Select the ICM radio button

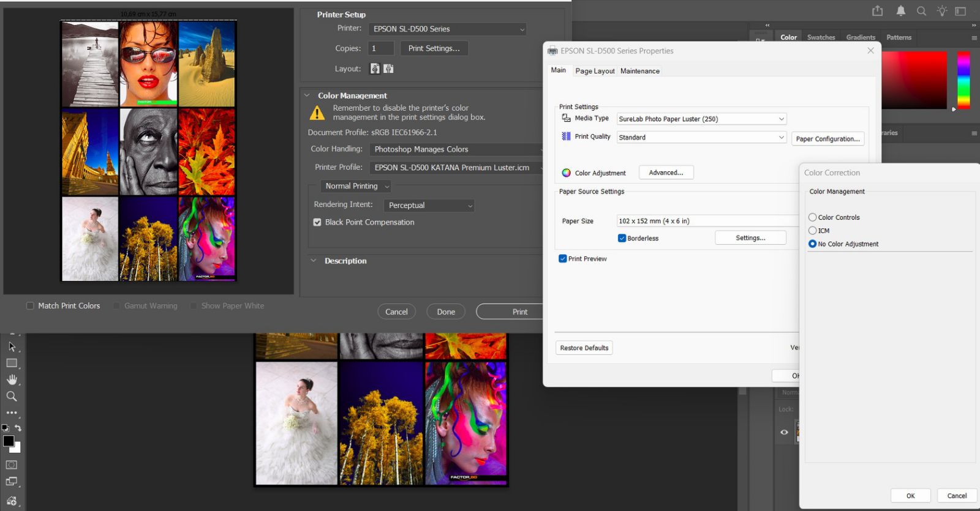812,231
